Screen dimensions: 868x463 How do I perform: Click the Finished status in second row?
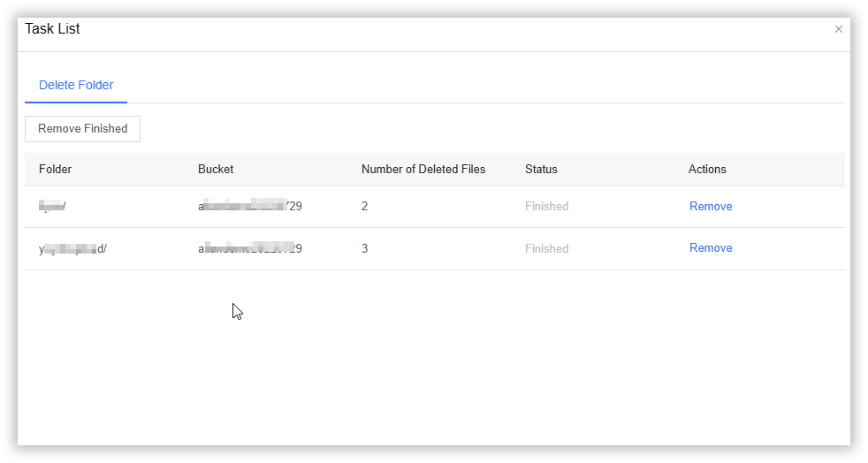click(x=546, y=249)
